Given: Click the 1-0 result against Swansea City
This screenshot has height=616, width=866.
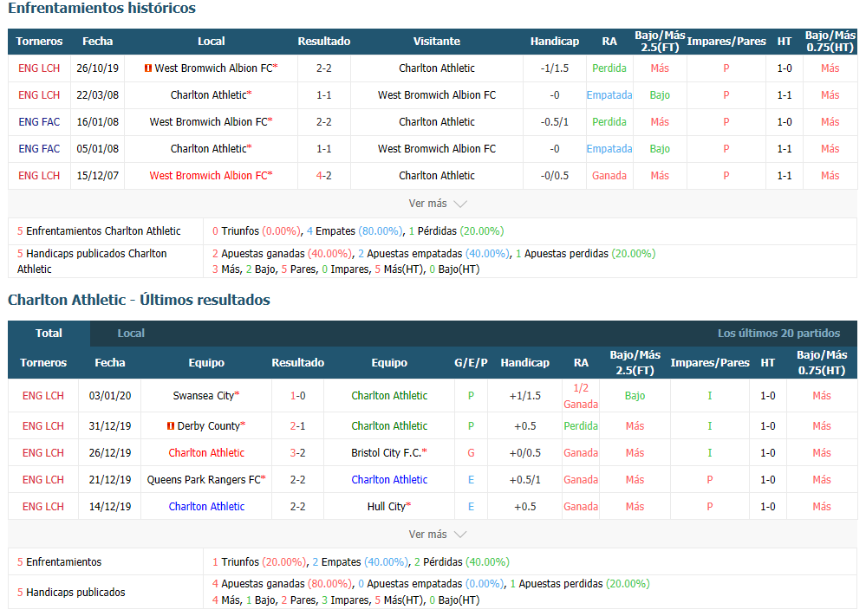Looking at the screenshot, I should point(297,396).
